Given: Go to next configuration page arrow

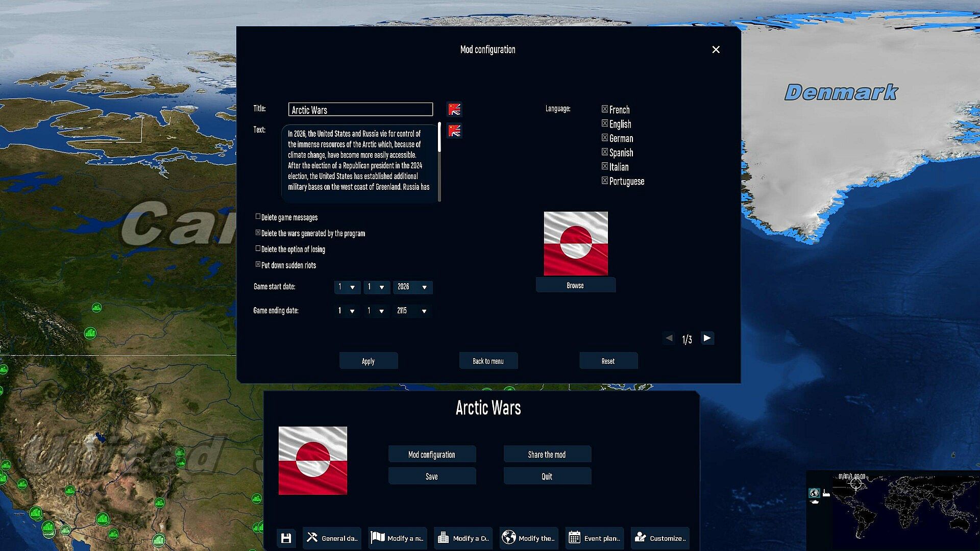Looking at the screenshot, I should [707, 338].
